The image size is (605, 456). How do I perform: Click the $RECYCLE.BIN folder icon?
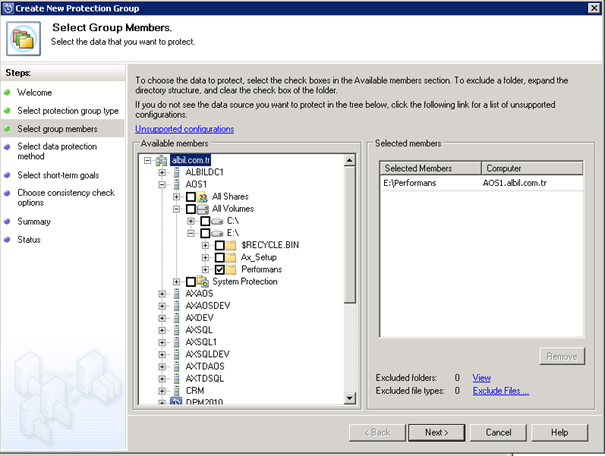point(231,245)
